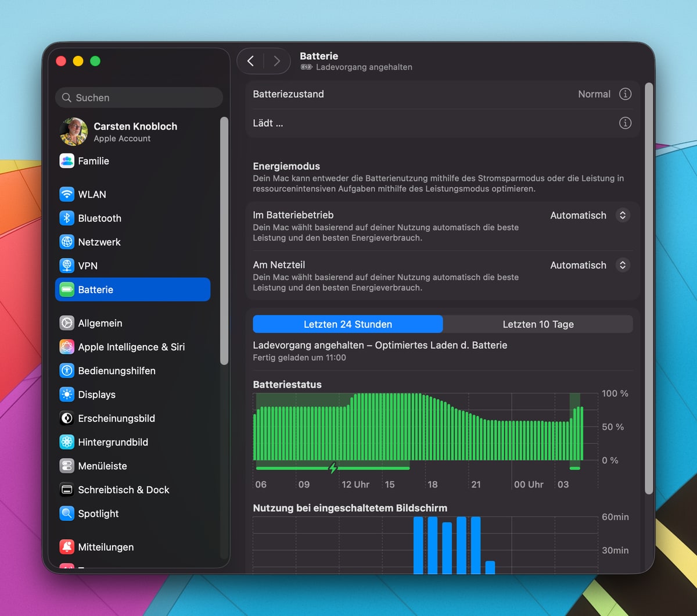Go forward with the right chevron
Screen dimensions: 697x616
(276, 61)
